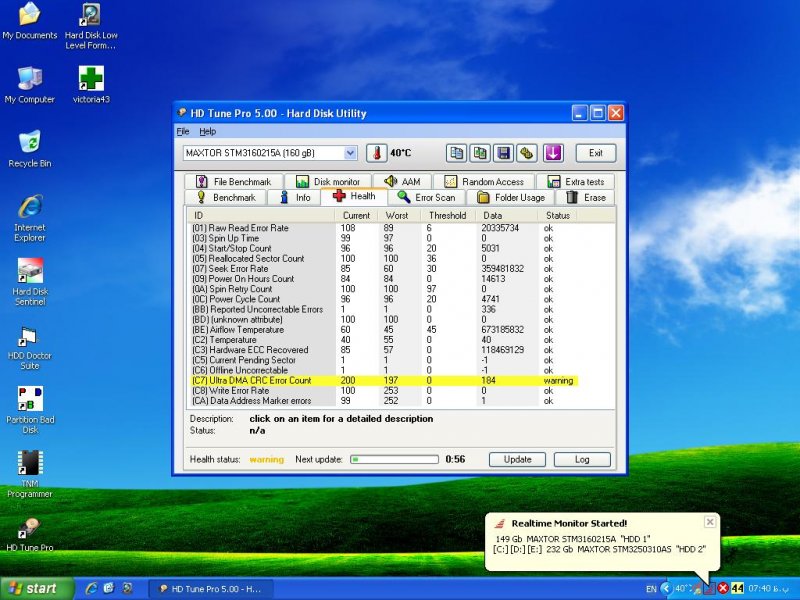Save results with the floppy disk icon
Image resolution: width=800 pixels, height=600 pixels.
(504, 153)
